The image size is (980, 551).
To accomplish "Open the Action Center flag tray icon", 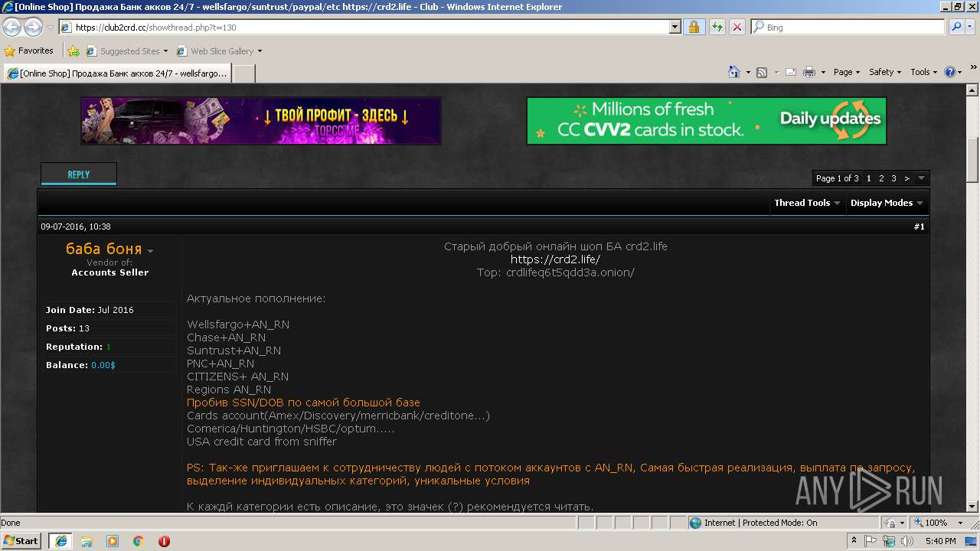I will 871,541.
